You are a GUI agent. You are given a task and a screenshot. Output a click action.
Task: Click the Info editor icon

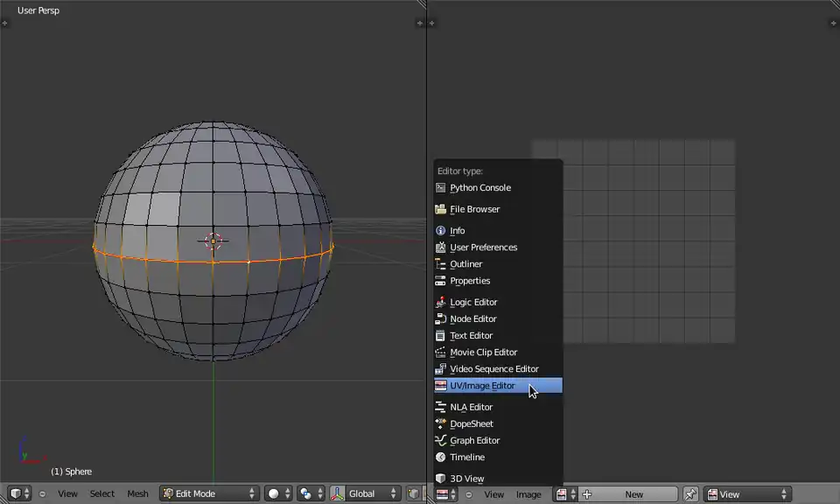[441, 231]
